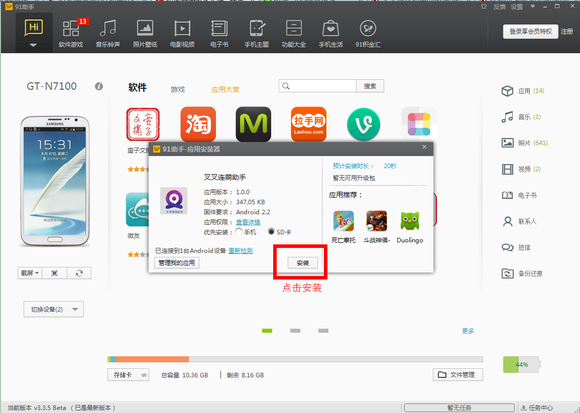Expand the 截屏 screenshot dropdown

click(30, 273)
